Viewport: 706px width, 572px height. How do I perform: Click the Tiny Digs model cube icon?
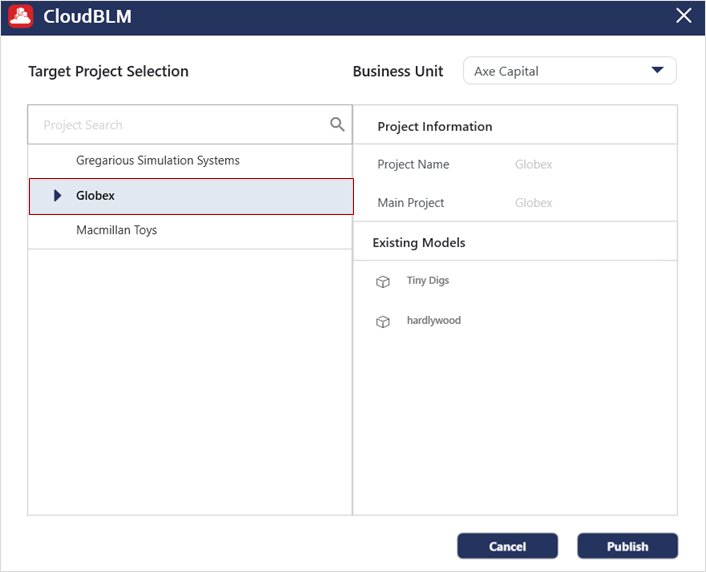click(383, 281)
